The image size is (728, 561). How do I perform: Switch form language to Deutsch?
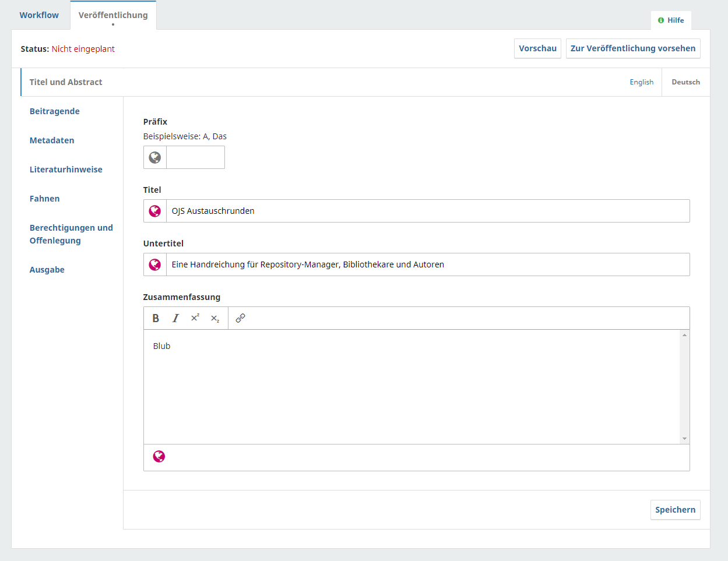coord(685,82)
